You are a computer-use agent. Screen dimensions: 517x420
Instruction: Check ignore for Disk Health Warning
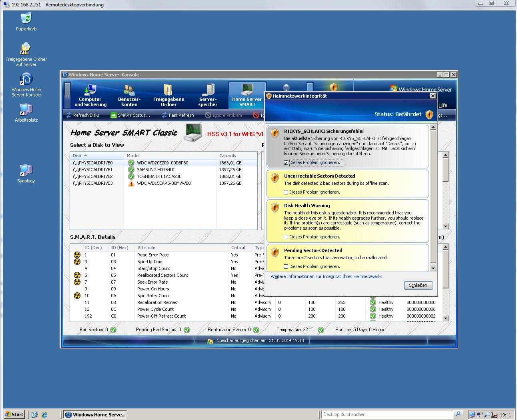pyautogui.click(x=286, y=237)
